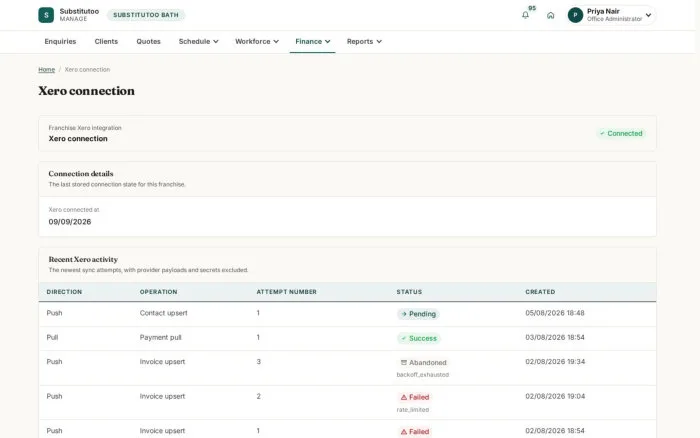The width and height of the screenshot is (700, 438).
Task: Click the 02/08/2026 19:04 created date
Action: [555, 396]
